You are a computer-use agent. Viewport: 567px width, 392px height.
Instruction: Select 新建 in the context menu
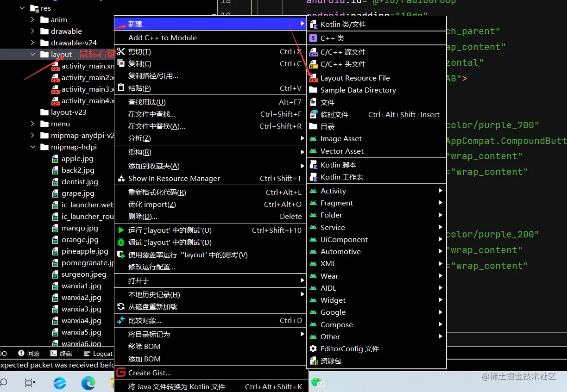pos(211,24)
